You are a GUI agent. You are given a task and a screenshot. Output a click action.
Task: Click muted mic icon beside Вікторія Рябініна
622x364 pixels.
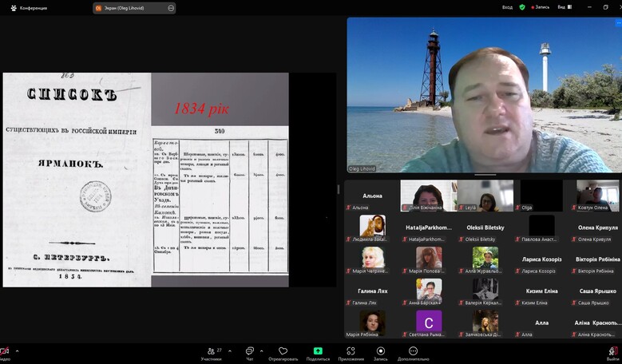[574, 271]
